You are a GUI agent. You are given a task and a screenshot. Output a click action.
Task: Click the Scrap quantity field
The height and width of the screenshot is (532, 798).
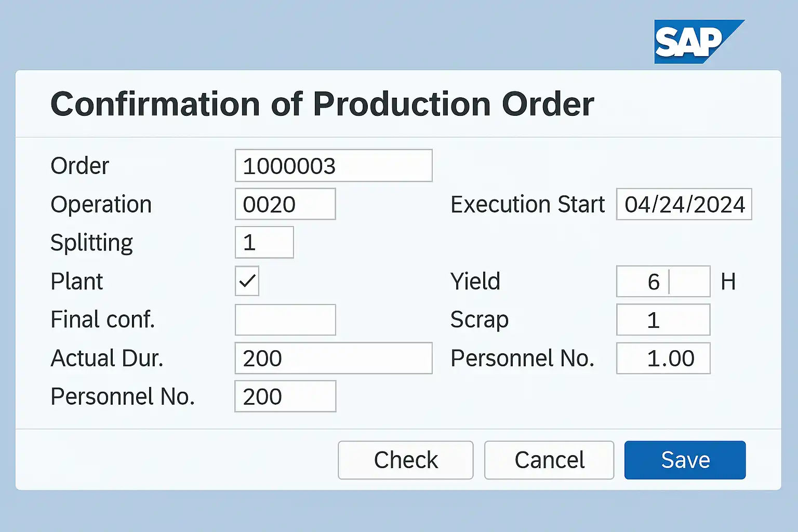pyautogui.click(x=663, y=320)
